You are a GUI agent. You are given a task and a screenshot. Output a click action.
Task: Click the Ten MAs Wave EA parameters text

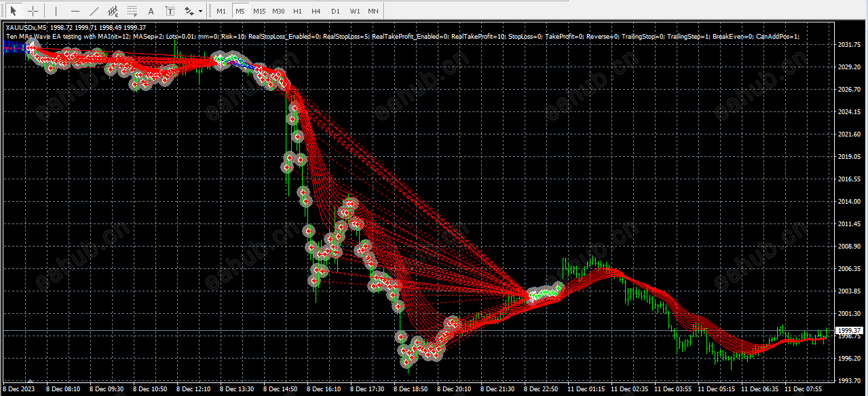tap(402, 36)
